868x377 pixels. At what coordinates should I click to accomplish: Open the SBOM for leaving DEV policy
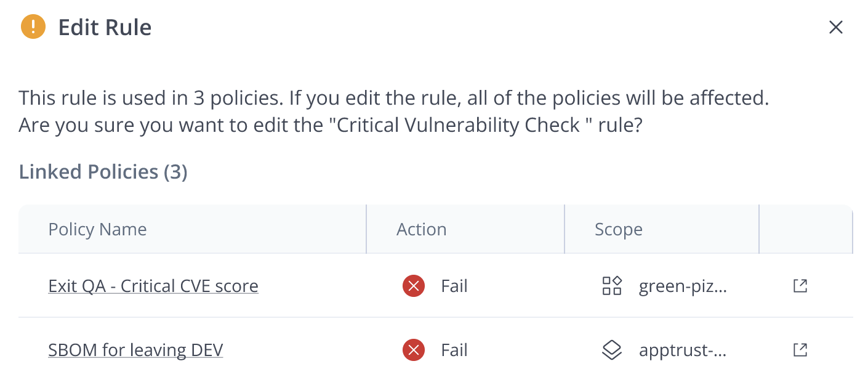coord(135,350)
